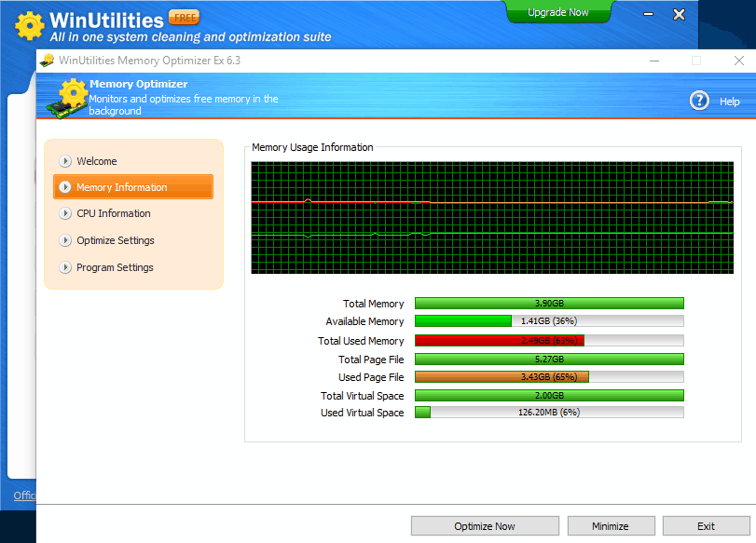Open Optimize Settings
Viewport: 756px width, 543px height.
[116, 240]
